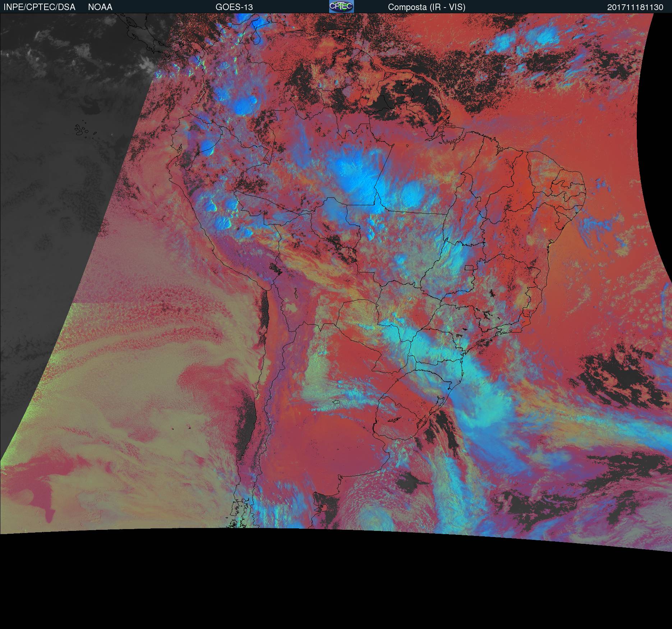Click the INPE/CPTEC/DSA header label
Image resolution: width=672 pixels, height=629 pixels.
click(x=39, y=7)
